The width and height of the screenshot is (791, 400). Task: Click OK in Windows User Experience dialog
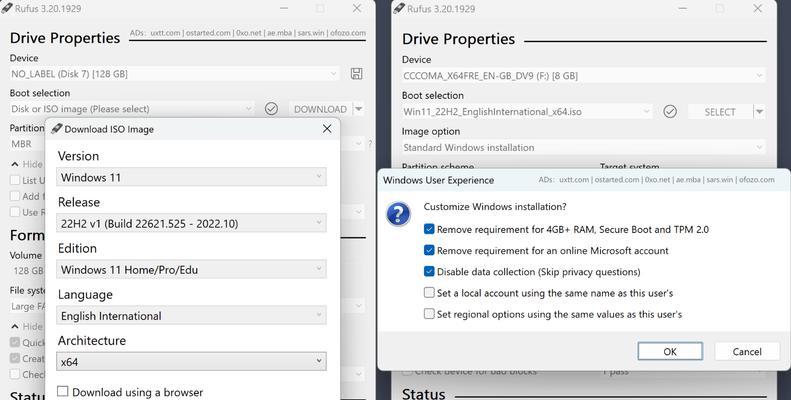click(670, 352)
